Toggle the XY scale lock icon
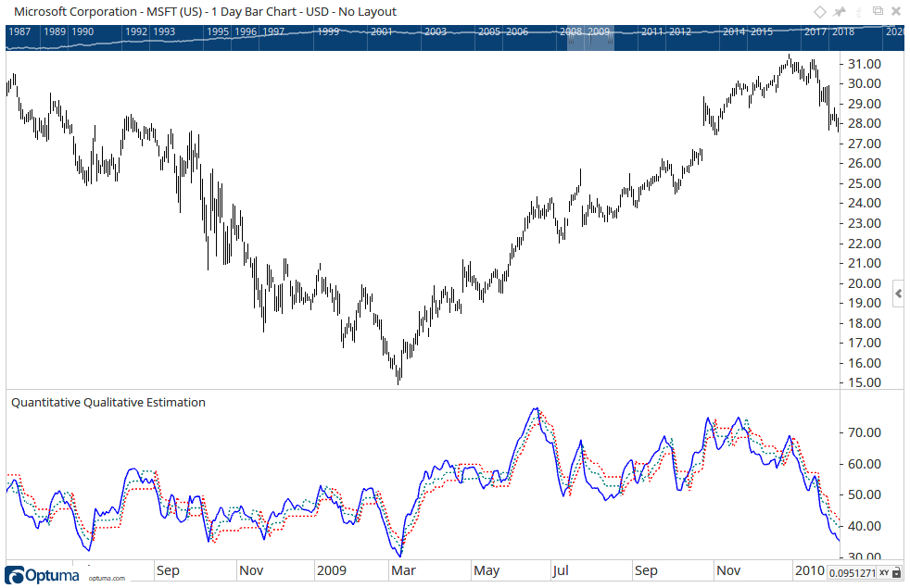Viewport: 910px width, 588px height. 897,573
